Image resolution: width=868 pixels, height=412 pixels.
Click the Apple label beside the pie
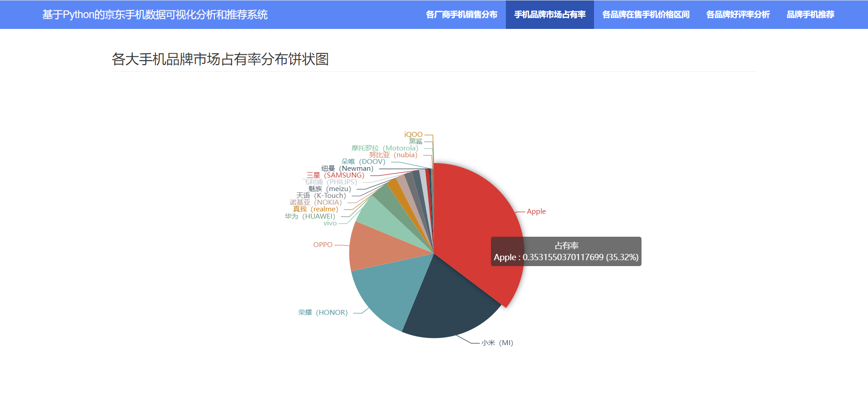(x=536, y=211)
